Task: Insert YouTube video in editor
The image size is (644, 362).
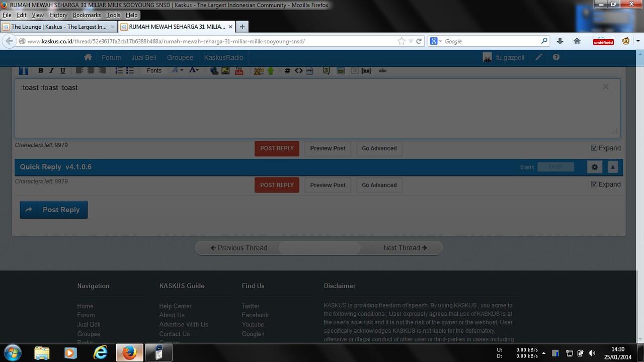Action: [239, 71]
